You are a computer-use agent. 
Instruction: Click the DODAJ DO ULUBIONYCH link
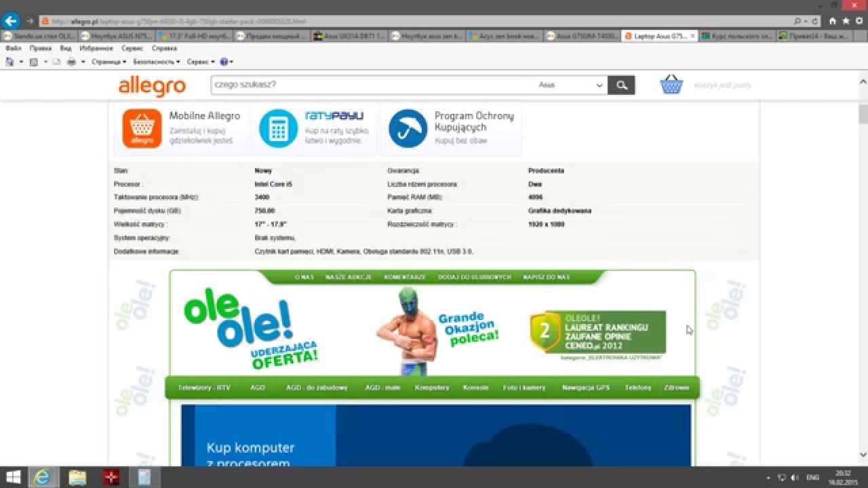(474, 277)
